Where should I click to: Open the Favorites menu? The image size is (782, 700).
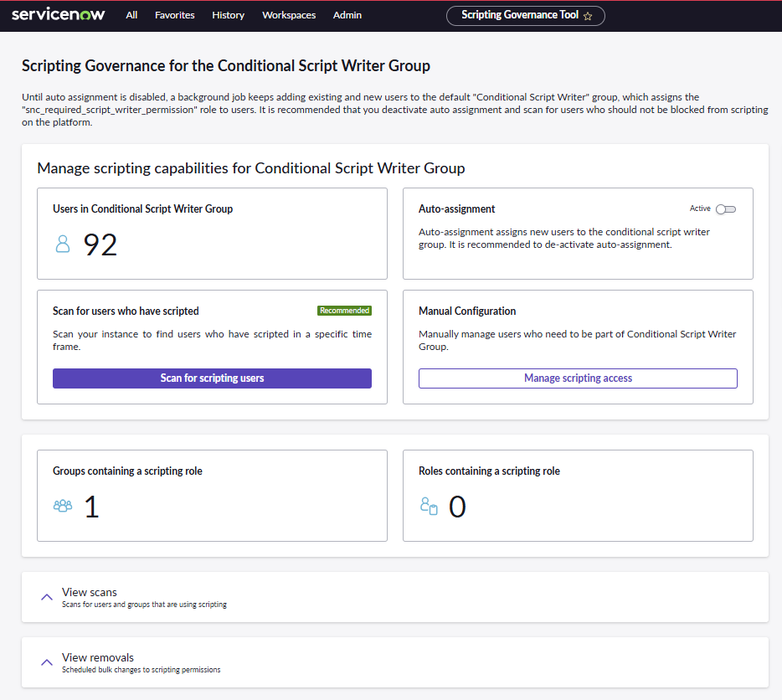click(174, 15)
